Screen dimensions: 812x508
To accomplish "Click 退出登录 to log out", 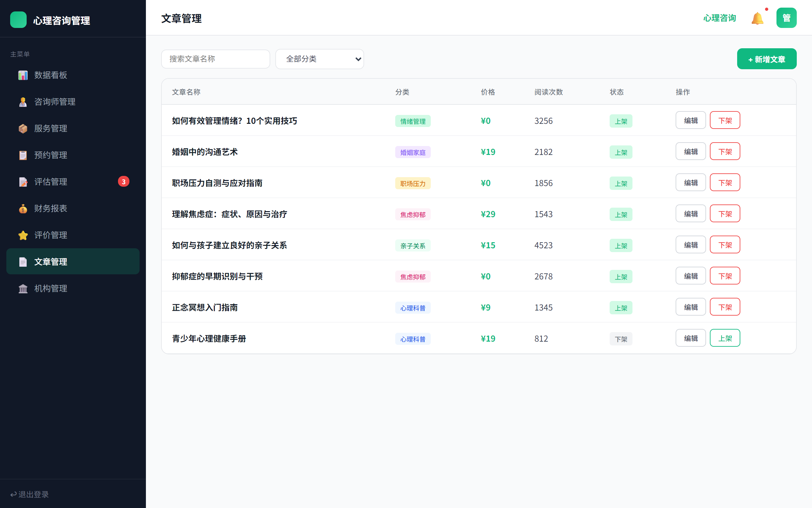I will [x=29, y=494].
